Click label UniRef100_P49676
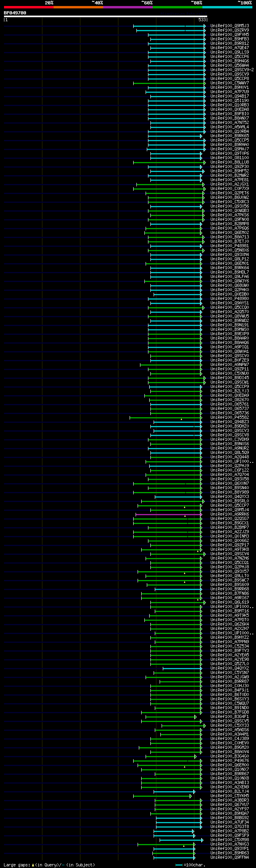 point(230,760)
